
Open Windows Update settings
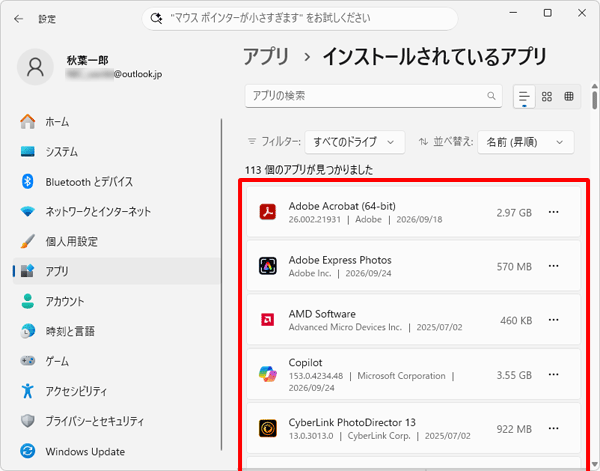(117, 451)
